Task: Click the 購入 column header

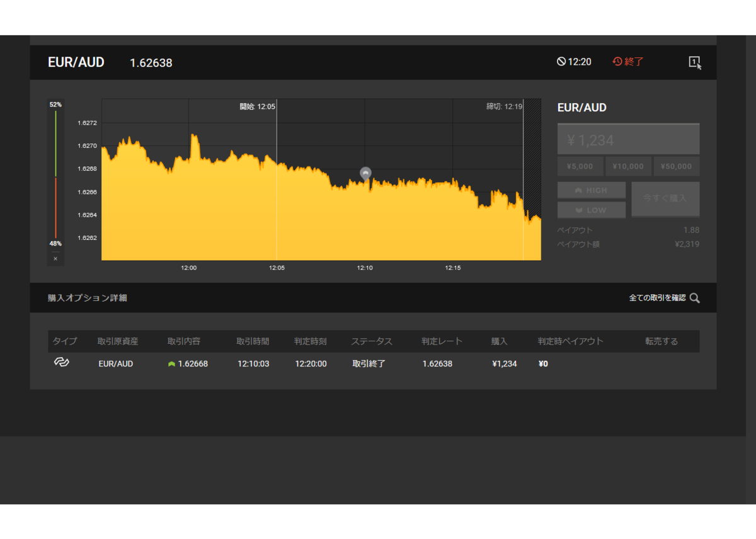Action: click(500, 341)
